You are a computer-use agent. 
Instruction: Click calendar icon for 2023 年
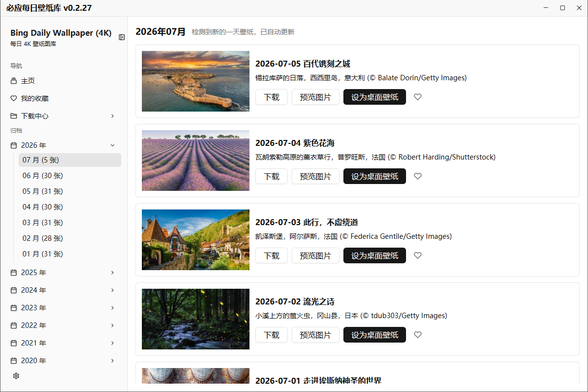(14, 308)
